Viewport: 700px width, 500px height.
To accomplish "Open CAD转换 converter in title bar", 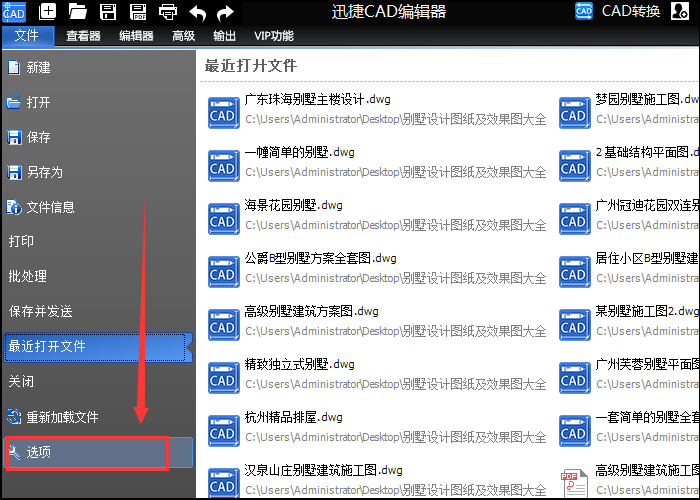I will point(620,12).
